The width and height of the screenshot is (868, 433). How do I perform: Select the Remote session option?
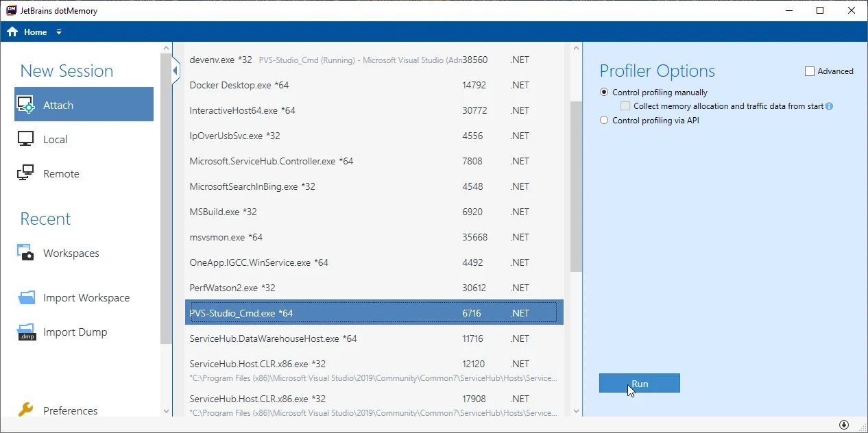tap(84, 173)
